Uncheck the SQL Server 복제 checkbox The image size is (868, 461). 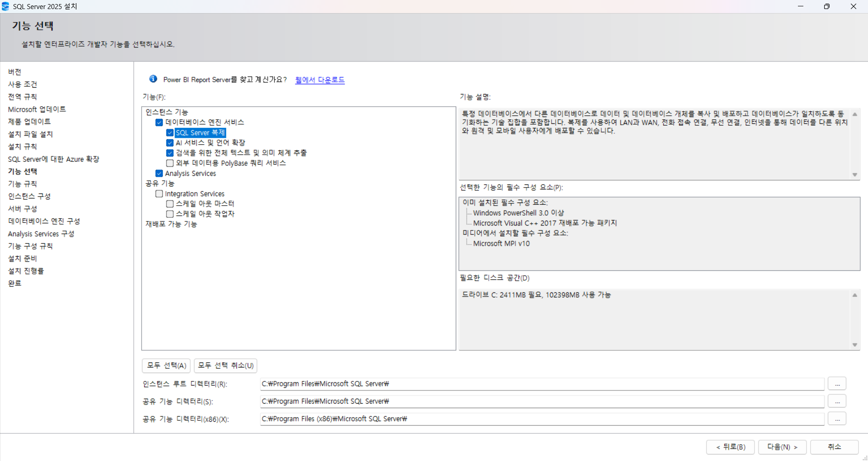click(170, 133)
